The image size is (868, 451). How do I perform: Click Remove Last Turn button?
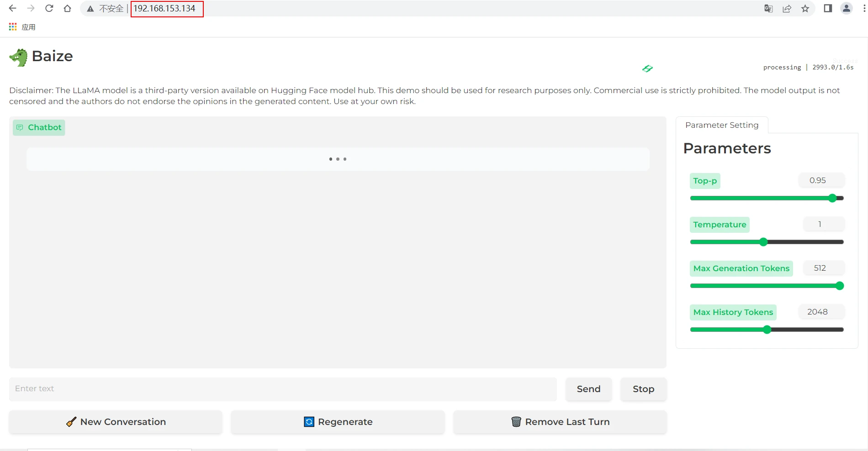pyautogui.click(x=560, y=422)
